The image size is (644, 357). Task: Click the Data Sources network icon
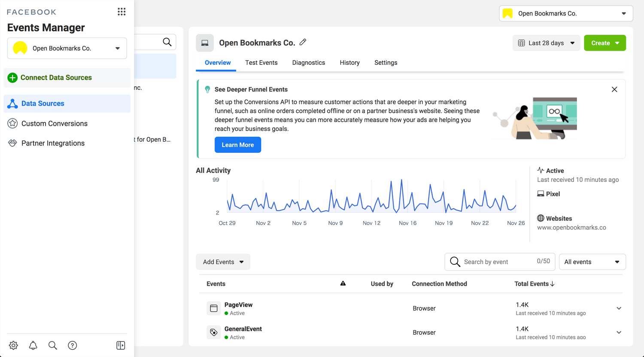pos(12,103)
